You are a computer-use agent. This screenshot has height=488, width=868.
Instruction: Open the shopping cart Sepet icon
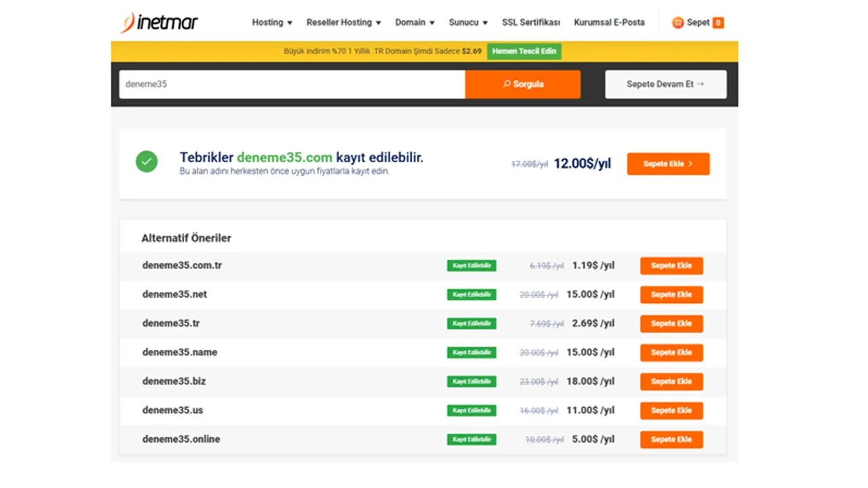tap(678, 22)
